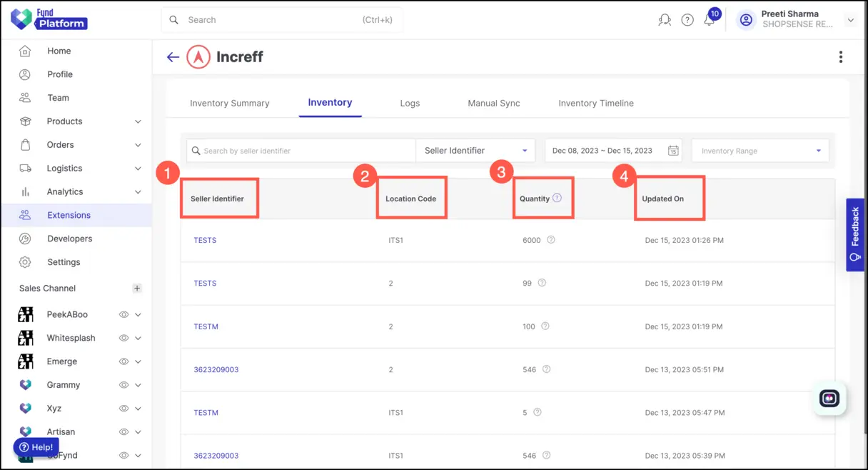This screenshot has height=470, width=868.
Task: Open the date range picker calendar
Action: pyautogui.click(x=672, y=150)
